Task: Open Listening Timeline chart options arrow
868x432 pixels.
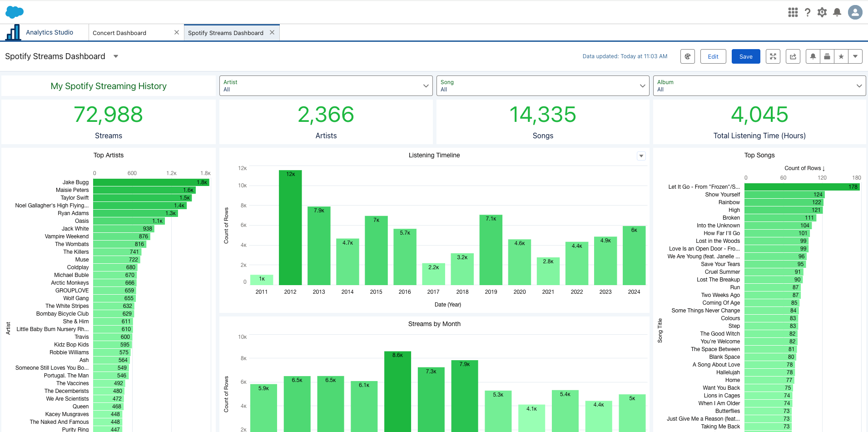Action: (x=641, y=156)
